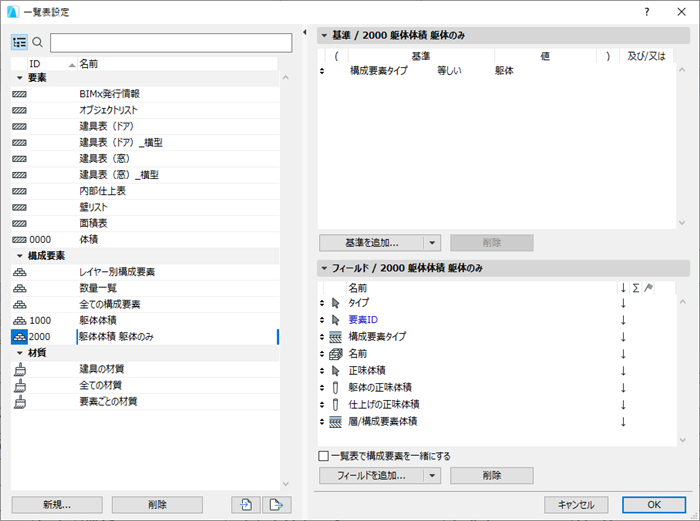The height and width of the screenshot is (521, 700).
Task: Collapse left panel with the small arrow
Action: tap(304, 32)
